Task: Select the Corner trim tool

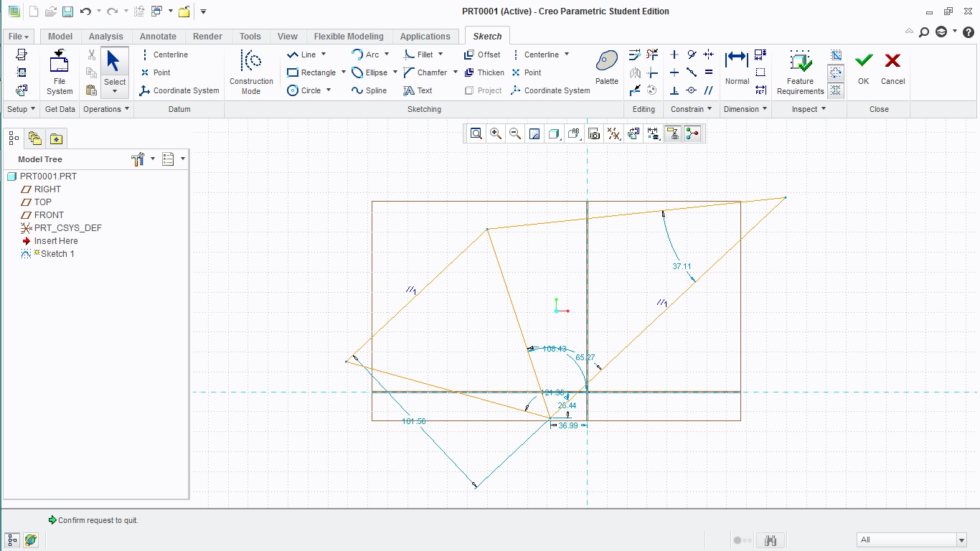Action: coord(652,72)
